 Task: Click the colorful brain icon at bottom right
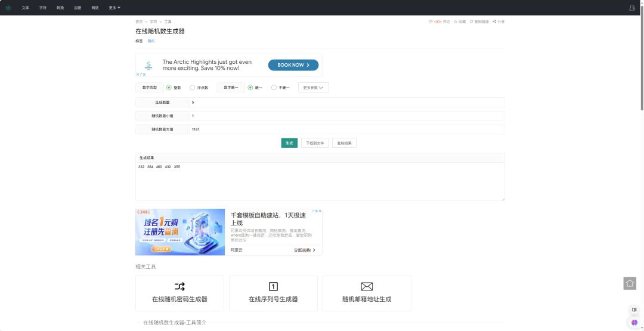(x=634, y=323)
